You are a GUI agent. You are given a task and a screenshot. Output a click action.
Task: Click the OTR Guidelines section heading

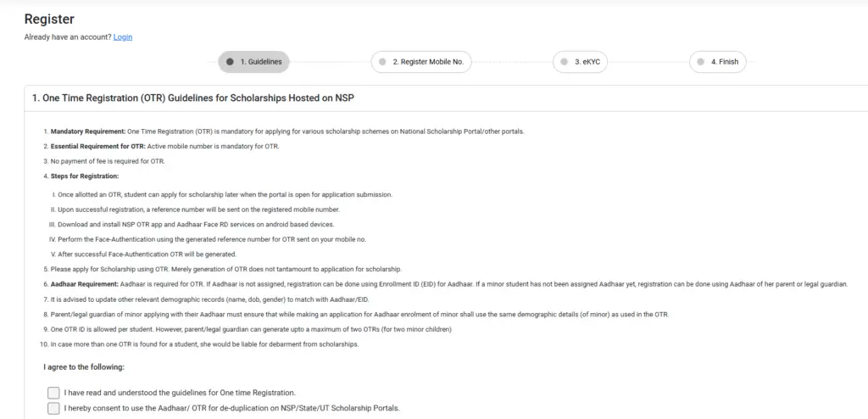click(192, 98)
